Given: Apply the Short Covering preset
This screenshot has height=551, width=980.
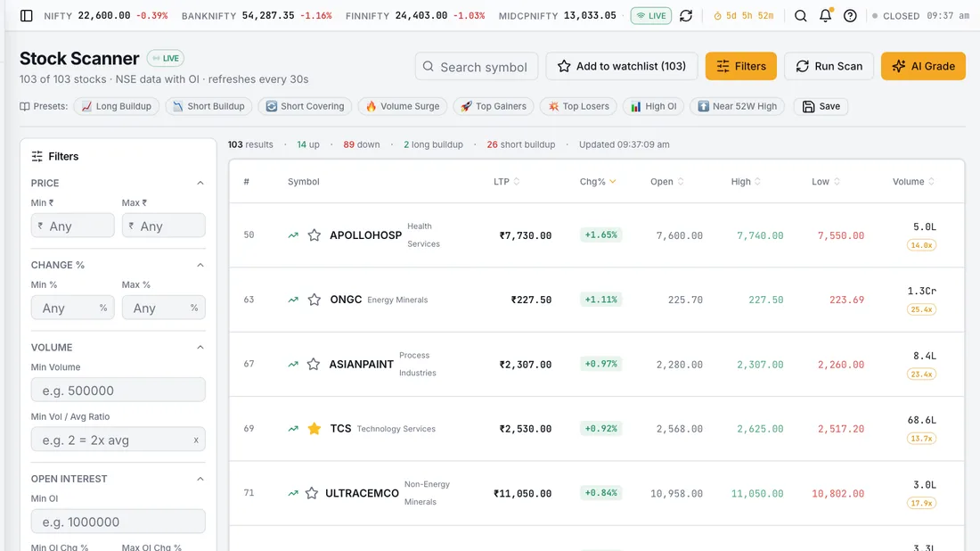Looking at the screenshot, I should click(305, 106).
